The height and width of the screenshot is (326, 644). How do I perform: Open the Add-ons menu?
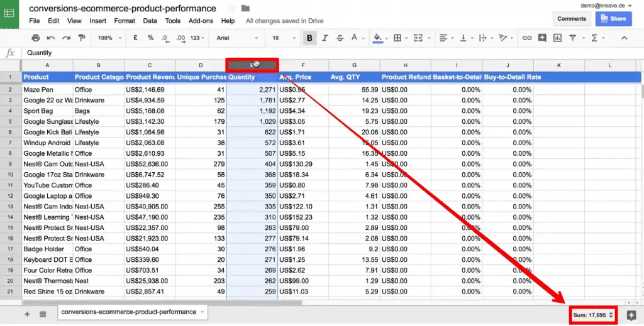click(201, 21)
